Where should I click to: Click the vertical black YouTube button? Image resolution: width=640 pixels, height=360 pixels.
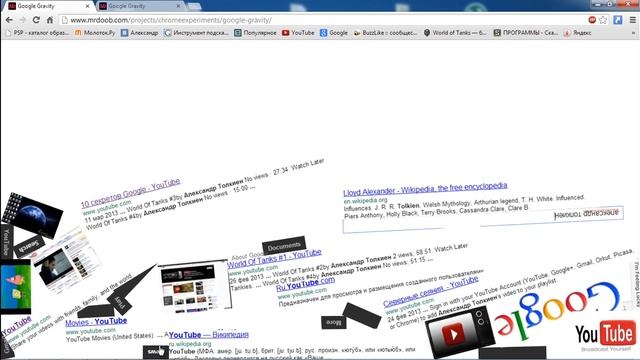pyautogui.click(x=6, y=242)
